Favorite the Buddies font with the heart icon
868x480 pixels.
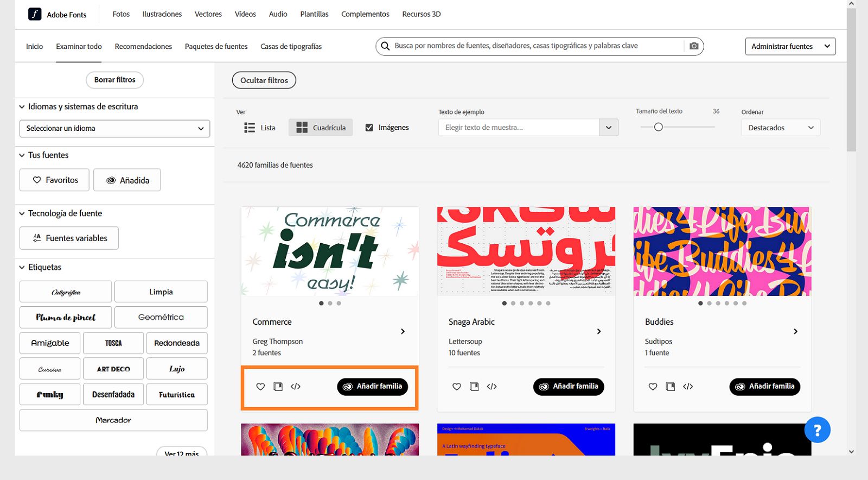(x=653, y=387)
